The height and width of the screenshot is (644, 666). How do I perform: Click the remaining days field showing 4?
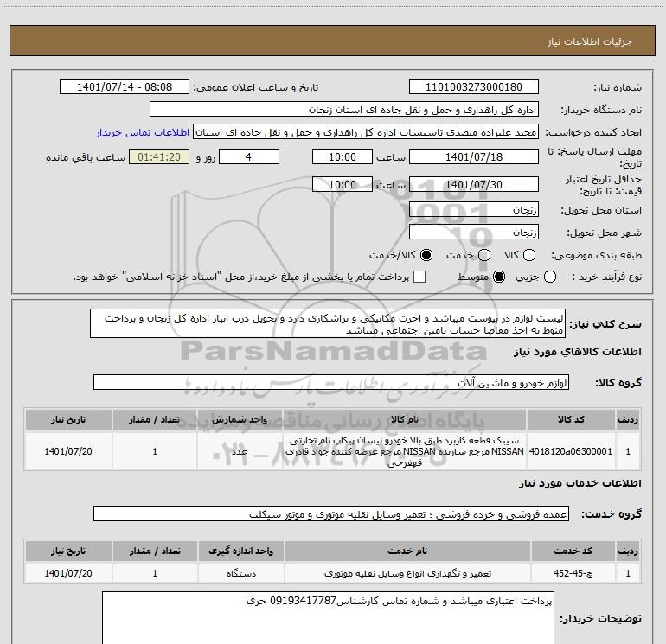[249, 156]
